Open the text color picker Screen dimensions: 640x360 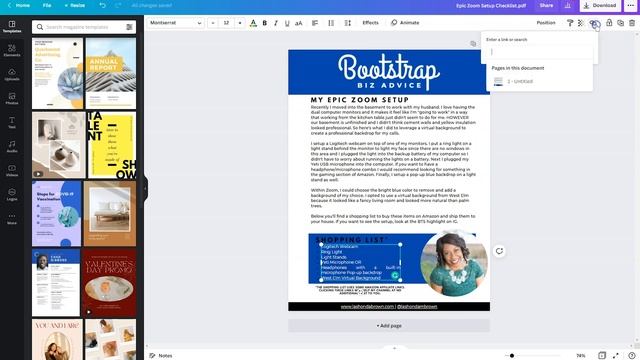pos(253,23)
